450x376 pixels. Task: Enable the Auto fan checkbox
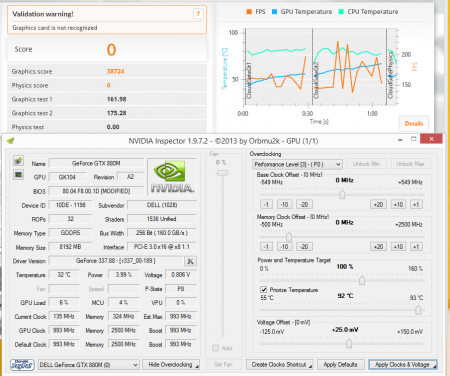(x=215, y=348)
